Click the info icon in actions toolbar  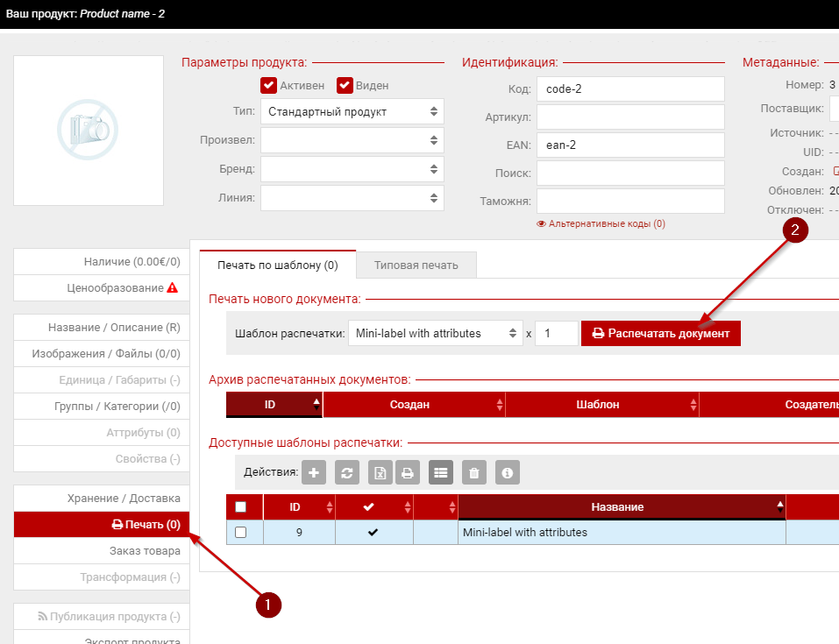[x=507, y=473]
